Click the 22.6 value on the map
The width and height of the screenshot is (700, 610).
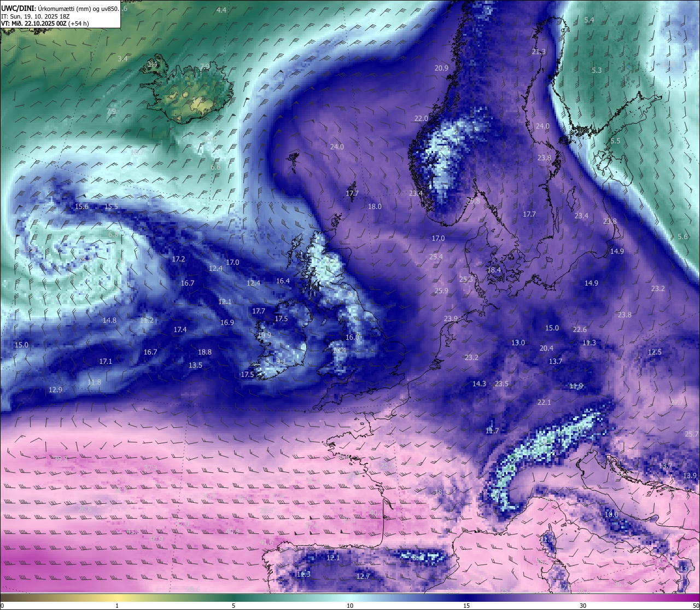[580, 329]
